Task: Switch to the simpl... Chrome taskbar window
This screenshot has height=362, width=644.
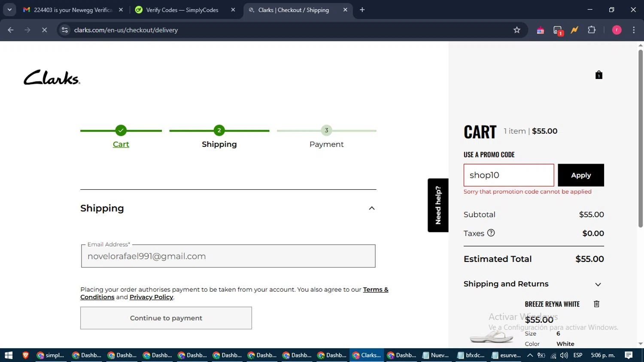Action: click(51, 355)
